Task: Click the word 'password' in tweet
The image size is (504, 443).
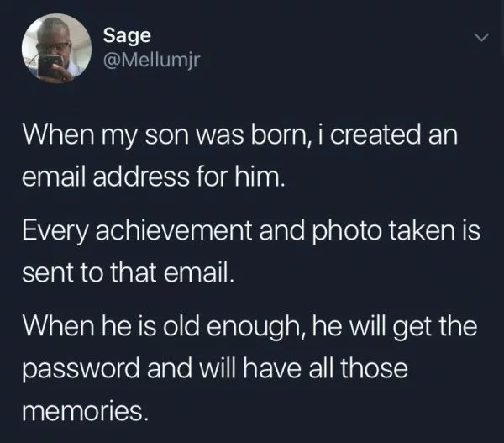Action: pyautogui.click(x=81, y=369)
